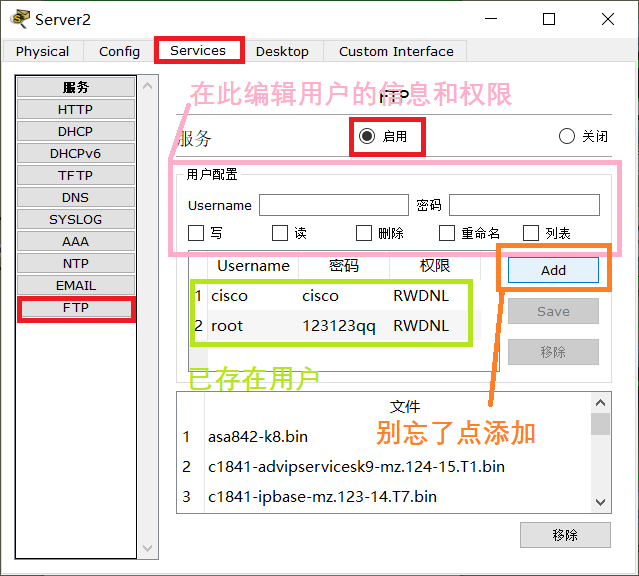This screenshot has width=639, height=576.
Task: Minimize the Server2 window
Action: point(491,19)
